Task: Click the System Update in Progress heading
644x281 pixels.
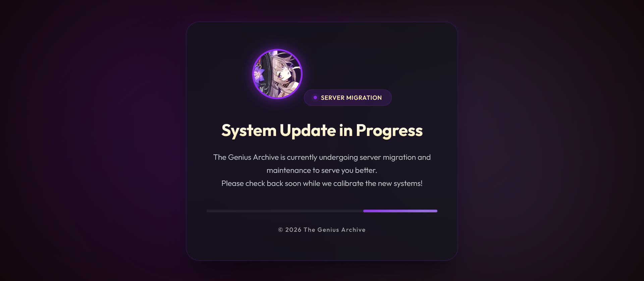Action: tap(322, 130)
